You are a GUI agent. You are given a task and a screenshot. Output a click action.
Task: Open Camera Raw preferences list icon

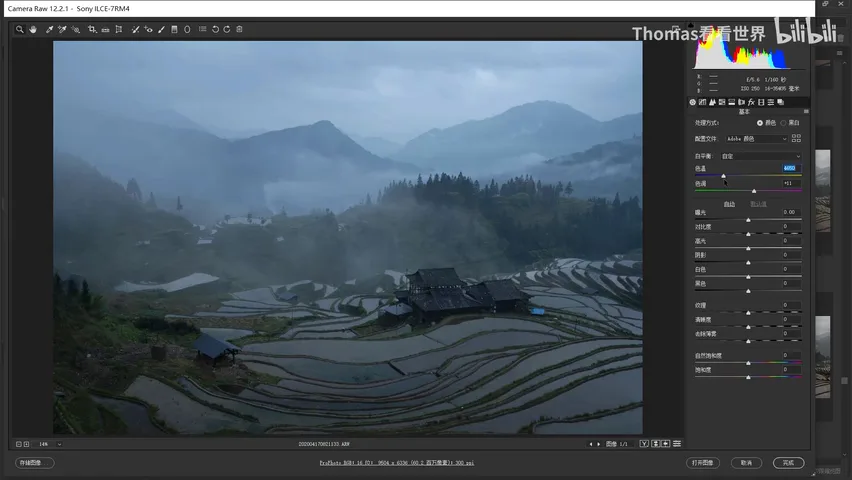point(202,29)
